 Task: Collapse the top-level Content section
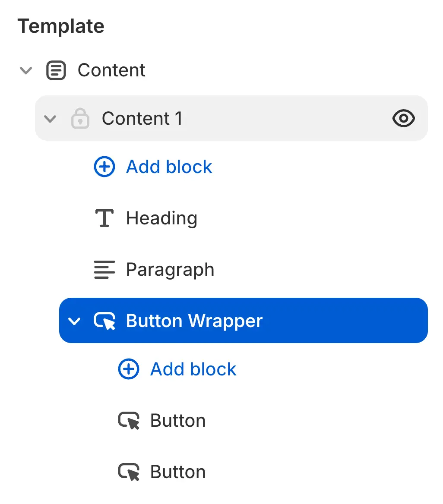(x=26, y=70)
